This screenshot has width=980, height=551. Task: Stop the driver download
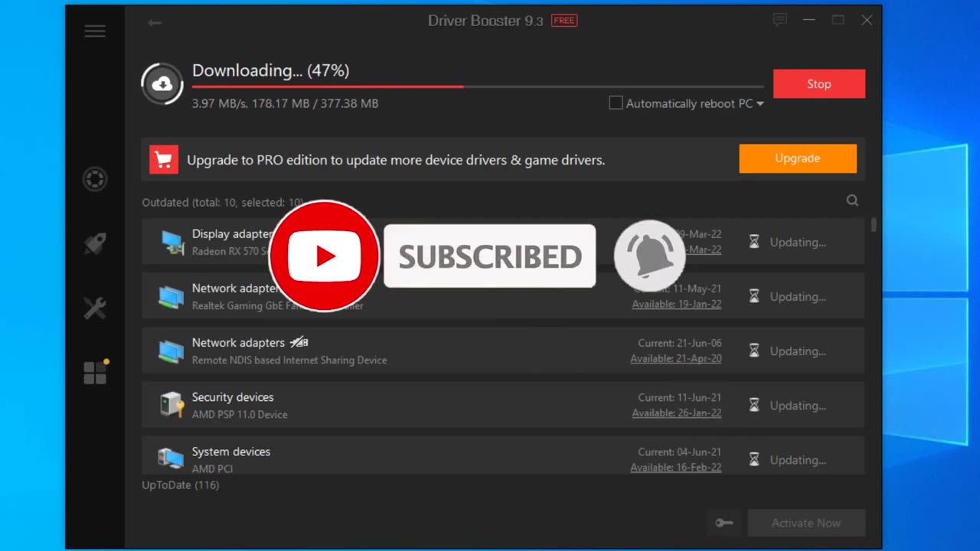click(819, 84)
